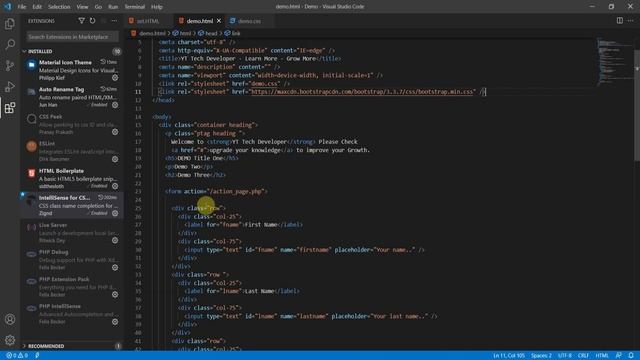Open gear for CSS Peek extension
The width and height of the screenshot is (640, 360).
coord(115,132)
